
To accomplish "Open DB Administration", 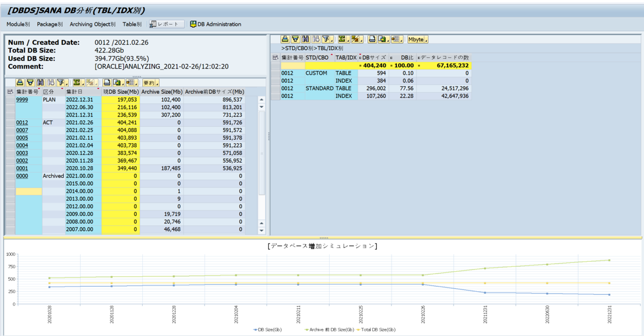I will 215,24.
